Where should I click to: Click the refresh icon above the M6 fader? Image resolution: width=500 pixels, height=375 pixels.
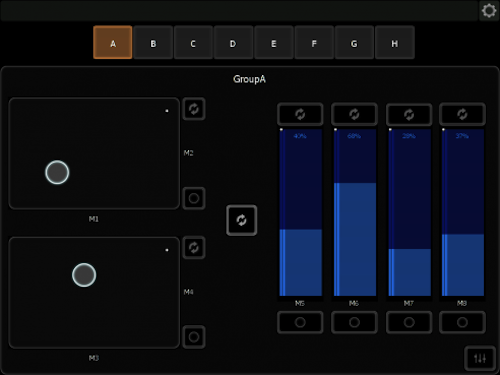(x=354, y=114)
